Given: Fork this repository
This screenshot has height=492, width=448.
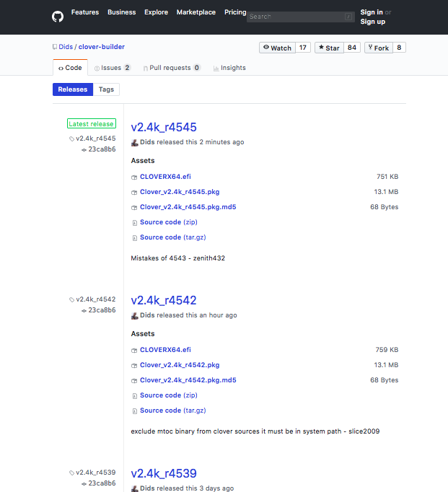Looking at the screenshot, I should (x=379, y=48).
